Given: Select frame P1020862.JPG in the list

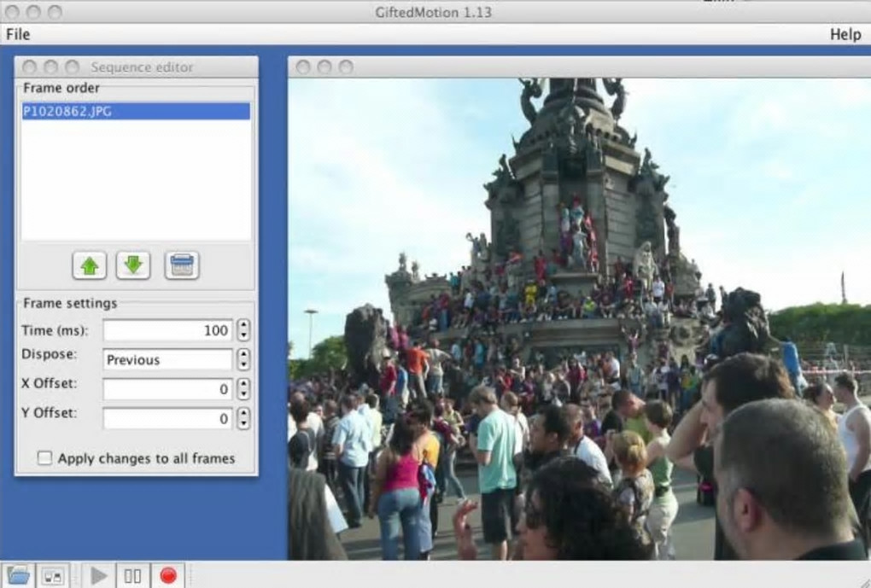Looking at the screenshot, I should point(135,111).
